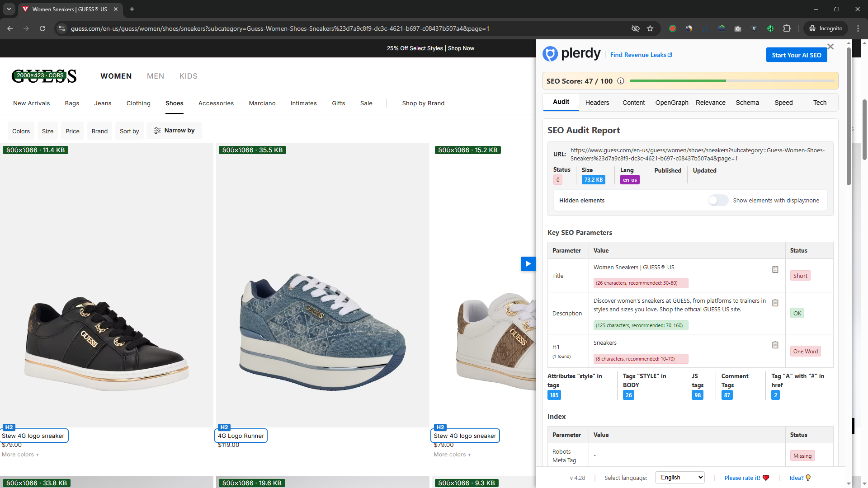Toggle Show elements with display:none

718,200
